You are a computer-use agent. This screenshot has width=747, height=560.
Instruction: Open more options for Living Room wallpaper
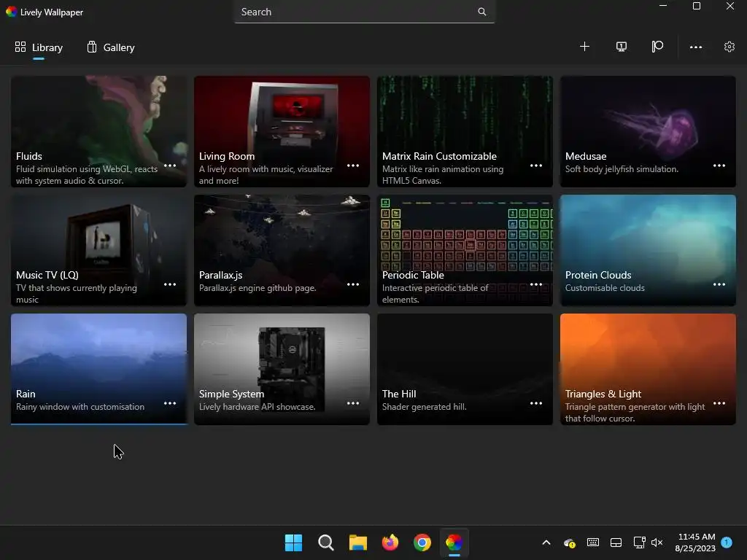(x=353, y=166)
